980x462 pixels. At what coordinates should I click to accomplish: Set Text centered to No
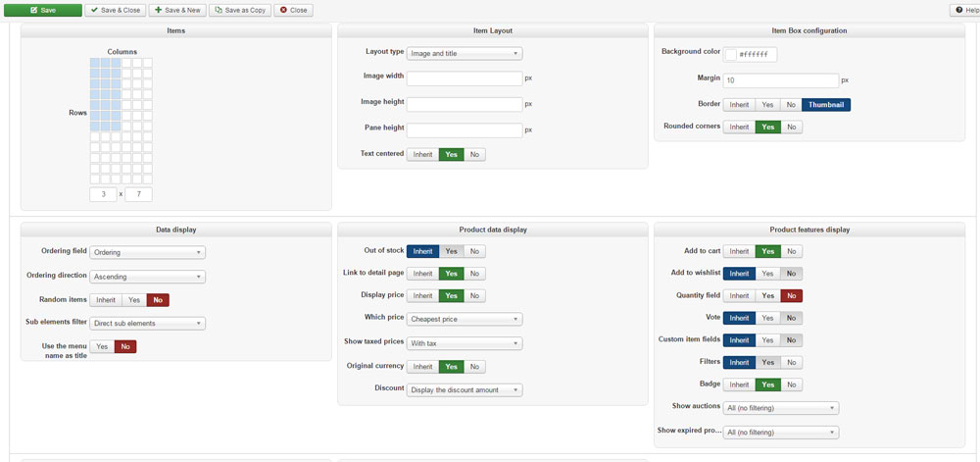coord(474,154)
